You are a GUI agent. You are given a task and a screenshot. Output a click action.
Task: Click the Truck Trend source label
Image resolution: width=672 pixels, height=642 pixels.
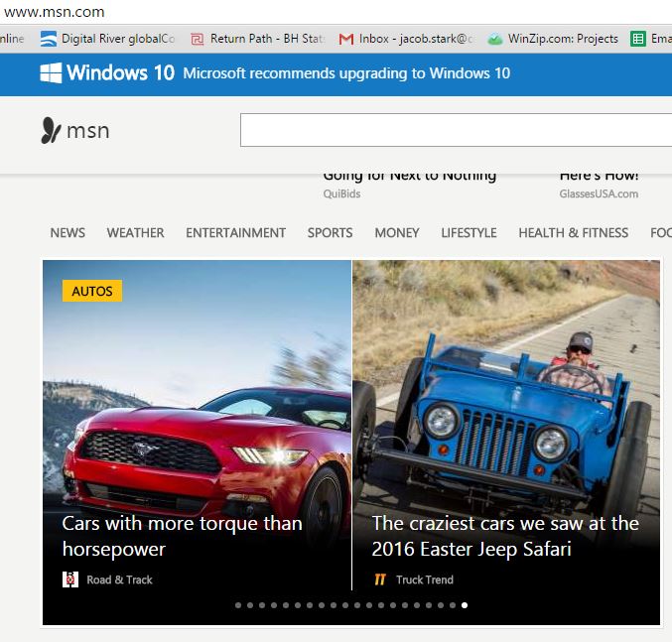(x=425, y=579)
